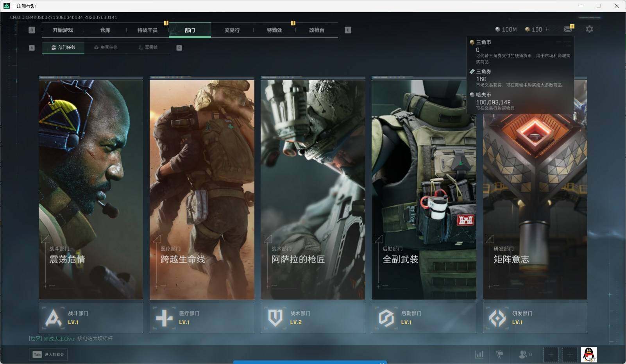Image resolution: width=626 pixels, height=364 pixels.
Task: Click the QQ penguin avatar
Action: pos(588,355)
